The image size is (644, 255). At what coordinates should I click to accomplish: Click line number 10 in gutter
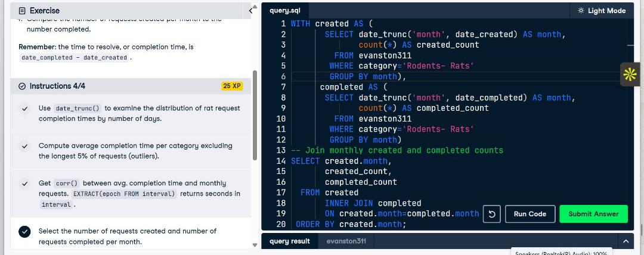tap(281, 119)
